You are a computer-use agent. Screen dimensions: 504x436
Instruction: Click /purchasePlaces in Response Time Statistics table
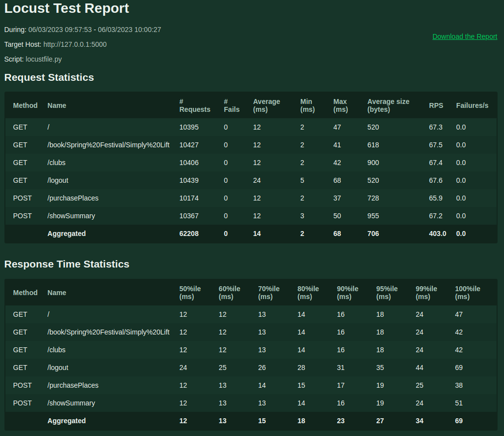tap(72, 385)
